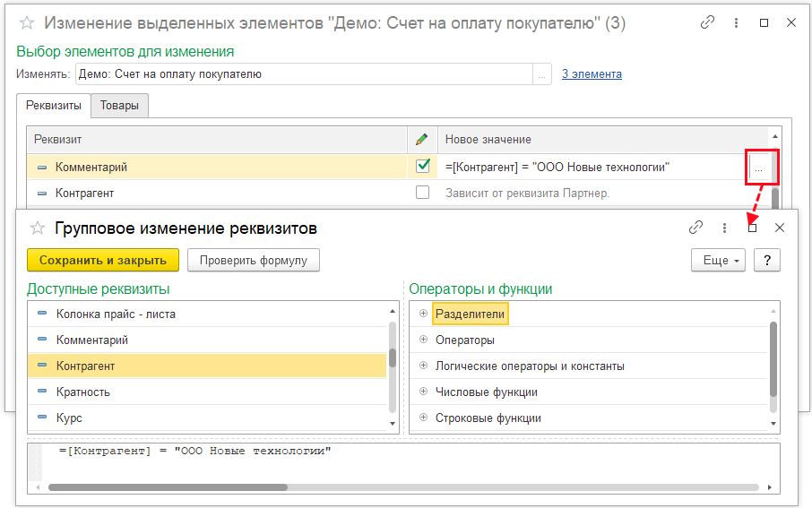Select the Числовые функции tree item
Screen dimensions: 812x508
tap(487, 392)
